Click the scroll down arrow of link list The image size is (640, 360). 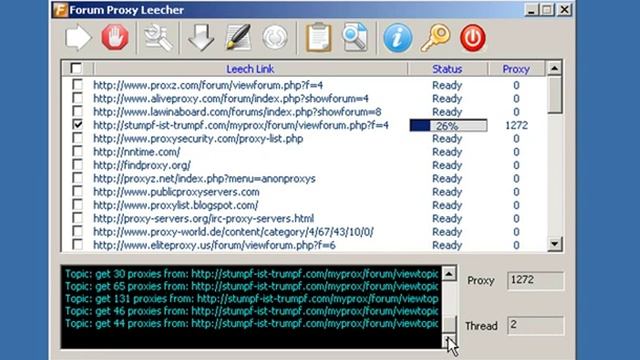click(x=554, y=244)
